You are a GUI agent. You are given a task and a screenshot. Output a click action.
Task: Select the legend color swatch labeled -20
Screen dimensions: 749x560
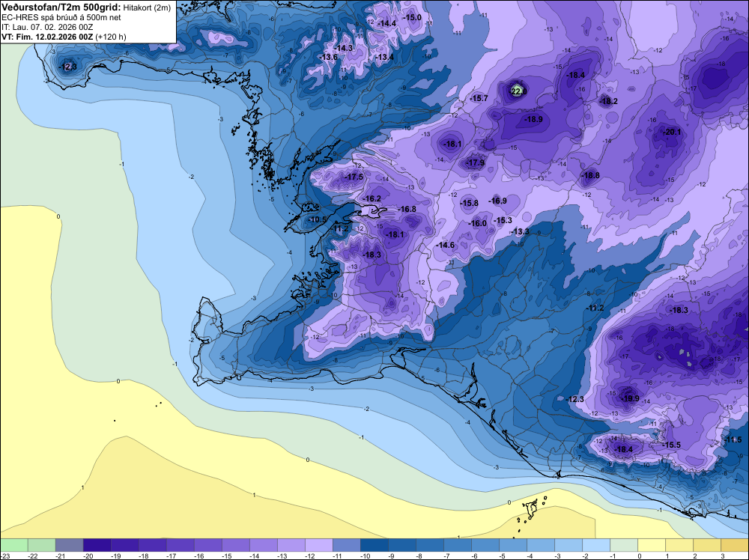97,545
